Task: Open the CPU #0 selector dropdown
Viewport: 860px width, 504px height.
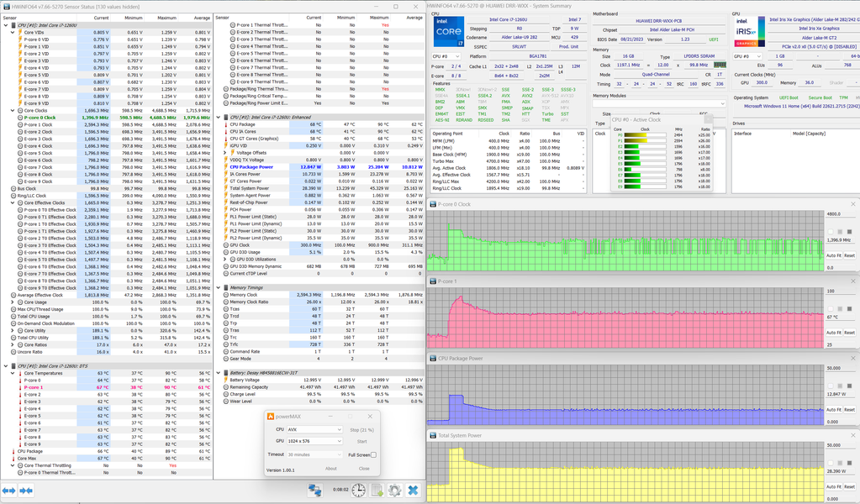Action: (x=446, y=57)
